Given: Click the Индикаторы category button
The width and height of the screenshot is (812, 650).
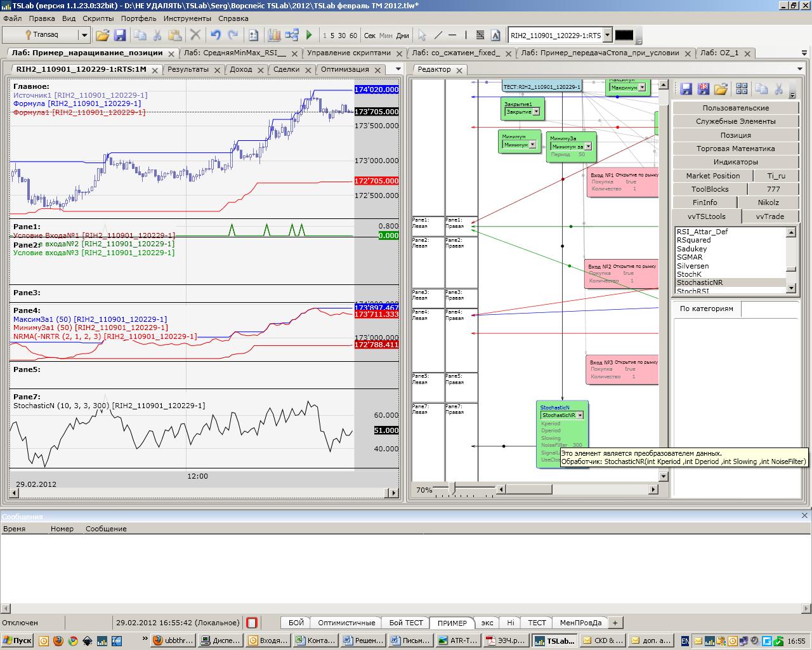Looking at the screenshot, I should click(x=735, y=162).
